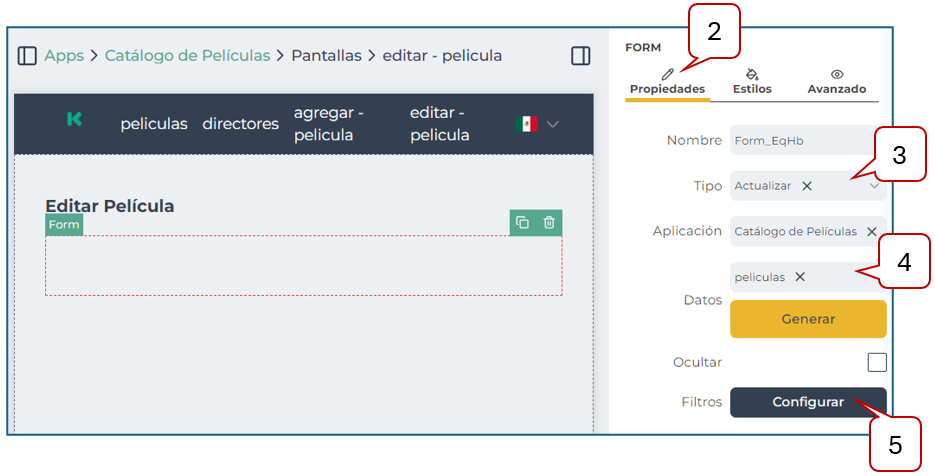
Task: Open the Mexico flag language dropdown
Action: (x=537, y=124)
